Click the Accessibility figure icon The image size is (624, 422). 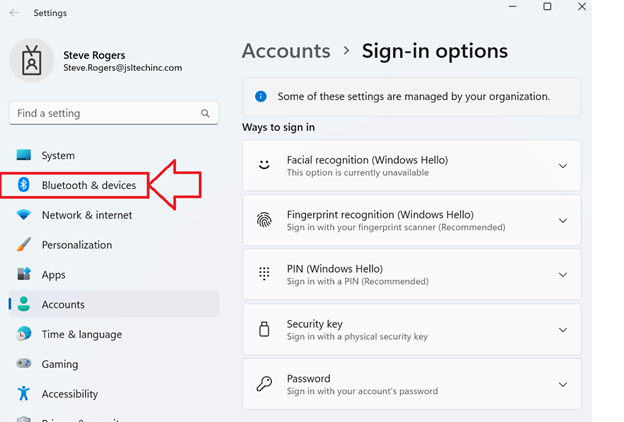[x=24, y=394]
